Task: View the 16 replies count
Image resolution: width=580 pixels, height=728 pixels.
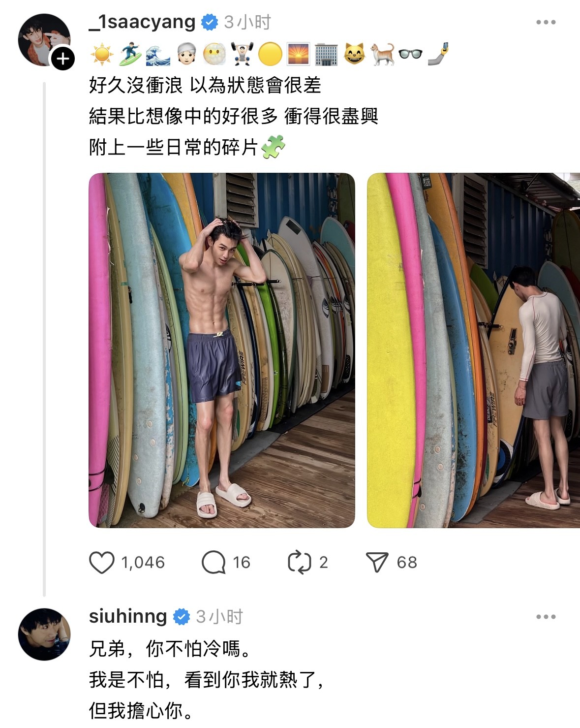Action: (242, 562)
